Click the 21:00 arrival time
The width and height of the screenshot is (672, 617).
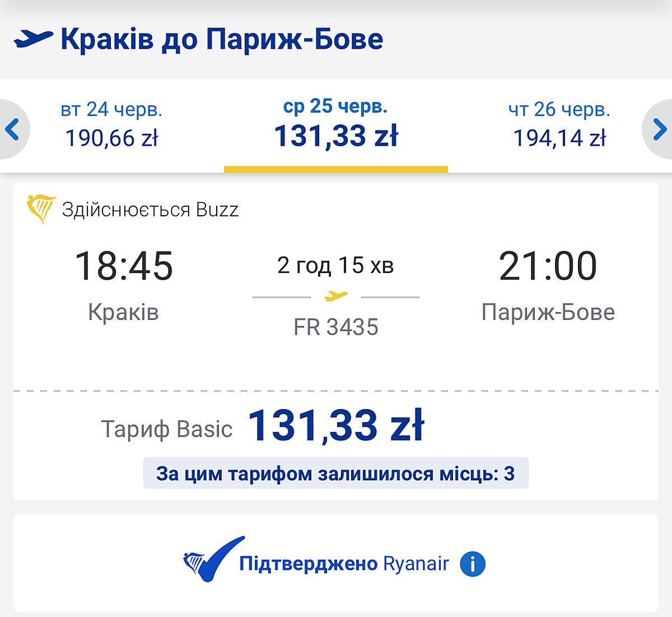pyautogui.click(x=548, y=266)
